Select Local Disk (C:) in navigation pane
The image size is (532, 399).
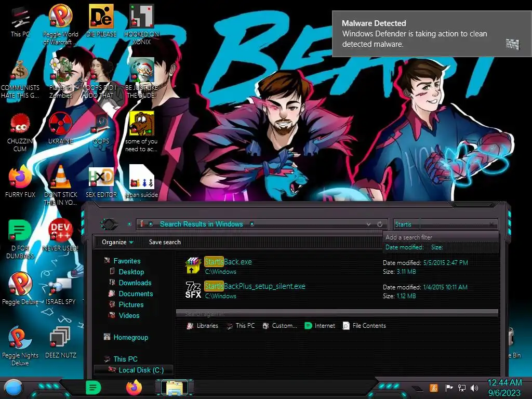pos(134,370)
